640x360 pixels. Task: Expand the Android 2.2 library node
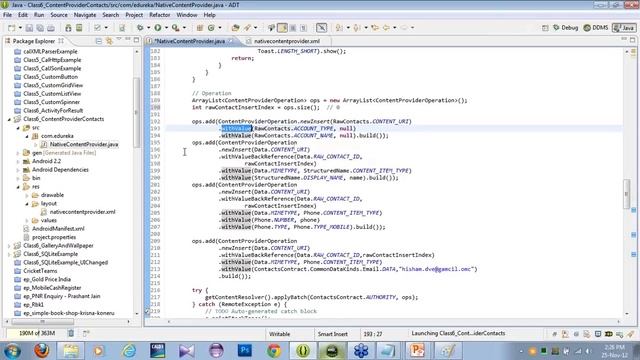click(18, 162)
